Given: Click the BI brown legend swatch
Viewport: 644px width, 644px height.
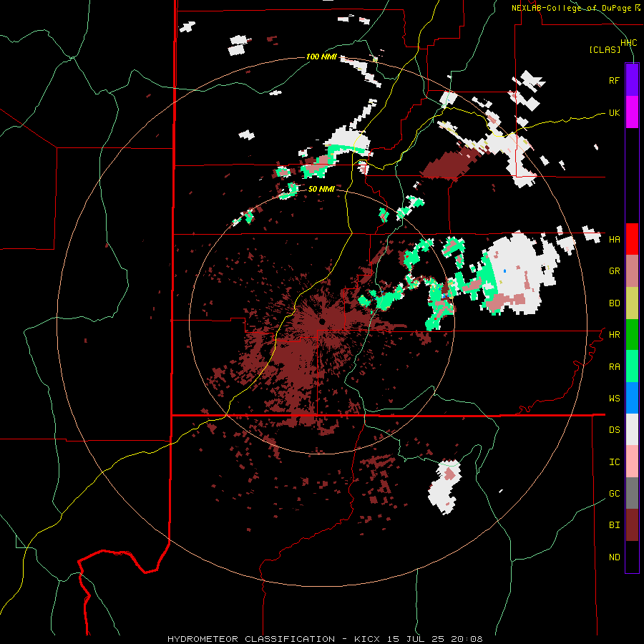Looking at the screenshot, I should pyautogui.click(x=632, y=525).
